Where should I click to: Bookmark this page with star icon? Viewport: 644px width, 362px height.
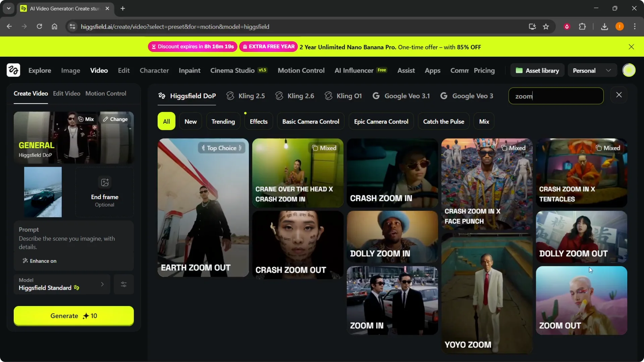[546, 27]
